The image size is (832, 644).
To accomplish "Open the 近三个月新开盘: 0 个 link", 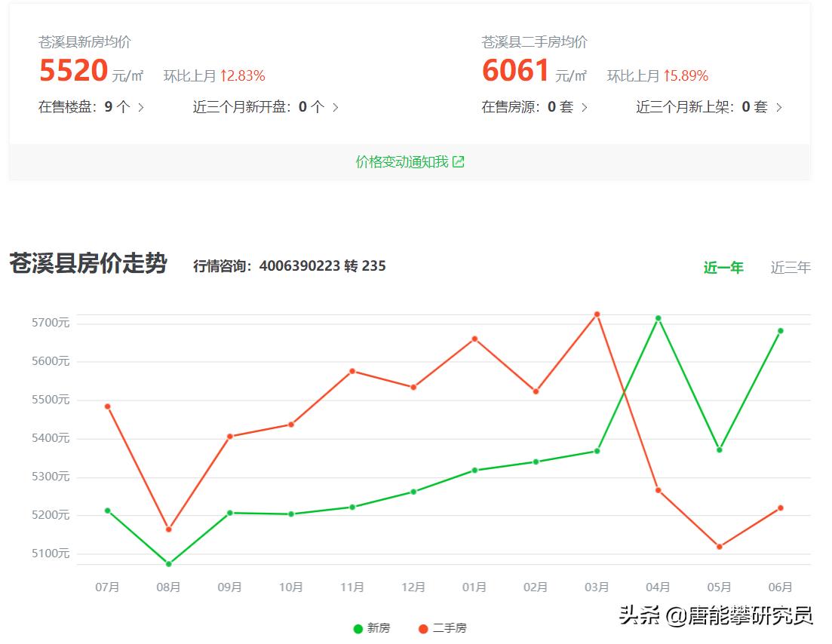I will pyautogui.click(x=266, y=107).
